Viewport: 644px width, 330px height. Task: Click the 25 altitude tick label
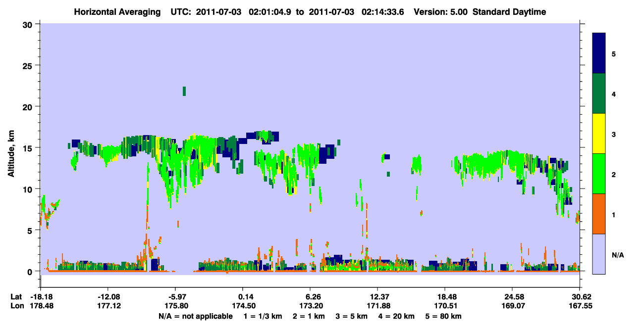pyautogui.click(x=29, y=65)
